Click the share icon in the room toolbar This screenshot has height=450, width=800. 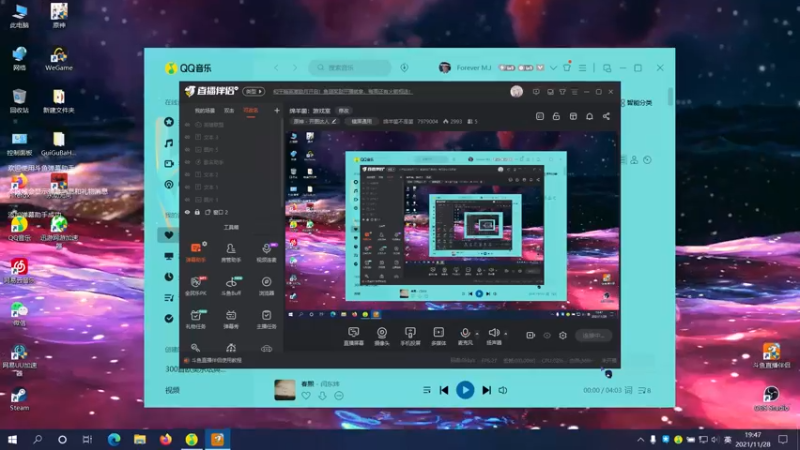[606, 116]
